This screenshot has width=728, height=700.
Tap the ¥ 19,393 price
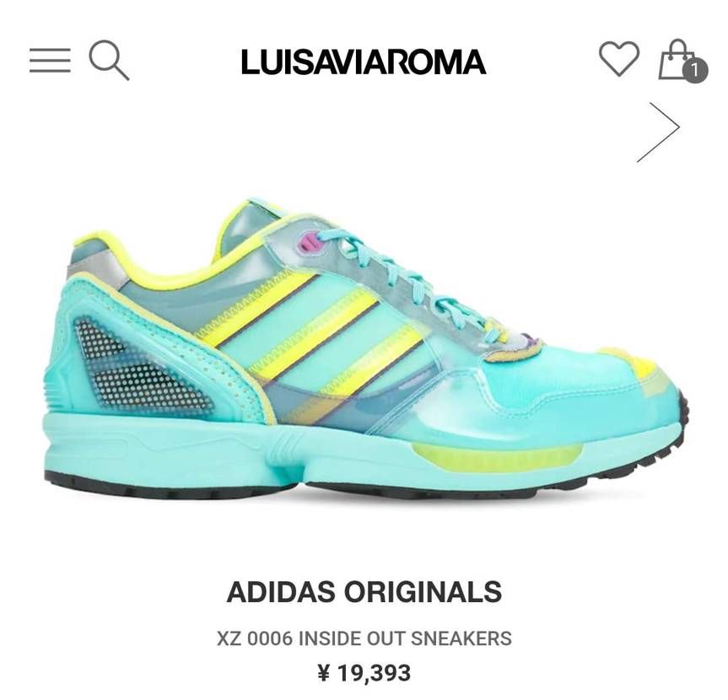pos(364,673)
